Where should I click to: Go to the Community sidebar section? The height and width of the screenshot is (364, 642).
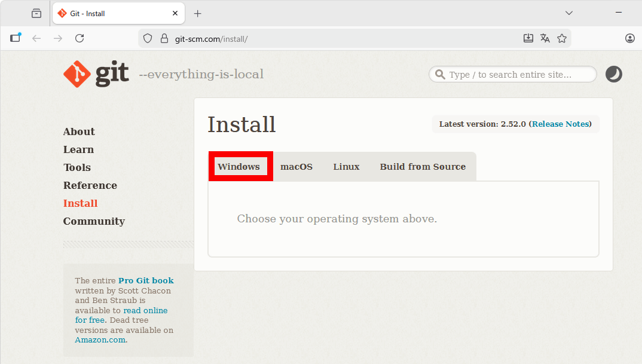94,221
